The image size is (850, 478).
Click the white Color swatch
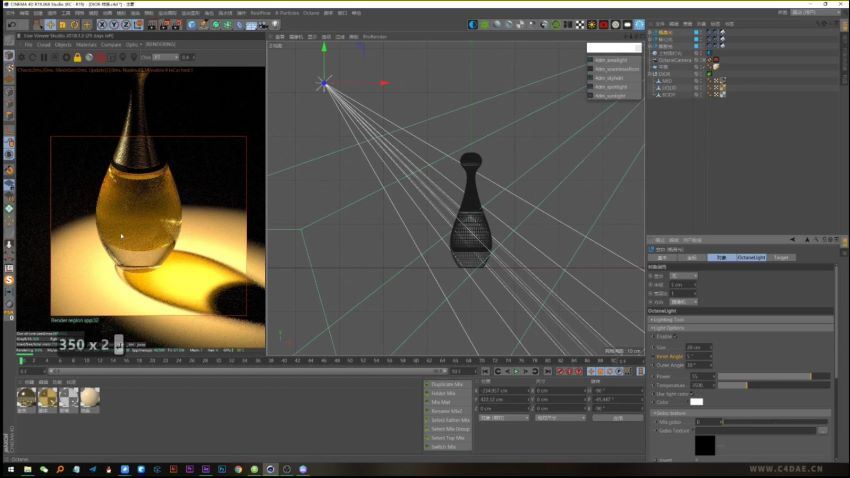[x=697, y=402]
